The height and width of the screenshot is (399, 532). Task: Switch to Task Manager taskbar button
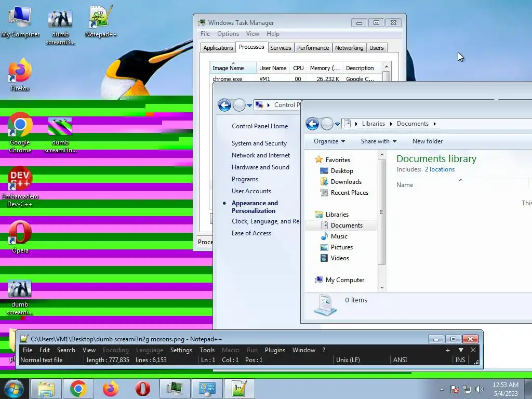pyautogui.click(x=175, y=389)
